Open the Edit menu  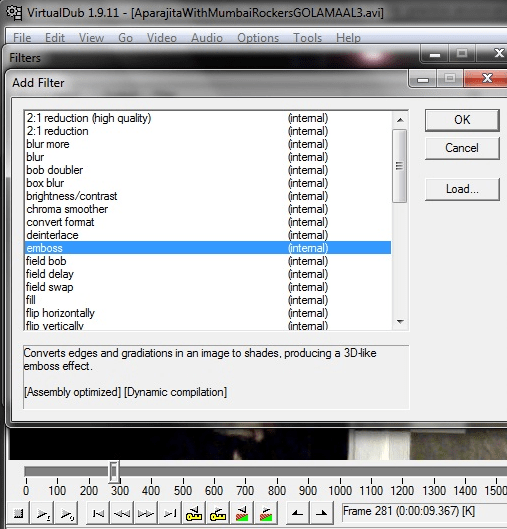(x=55, y=37)
